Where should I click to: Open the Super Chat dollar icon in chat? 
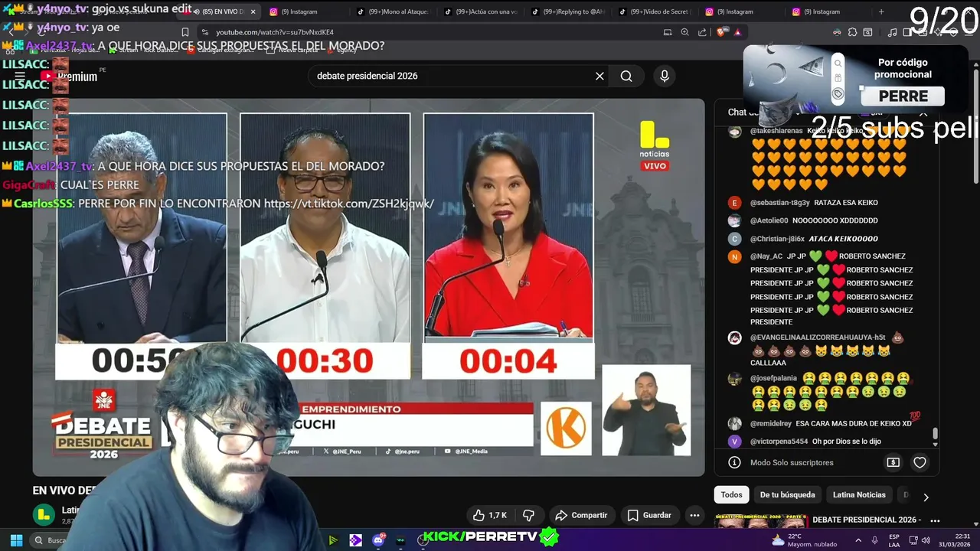click(x=893, y=462)
